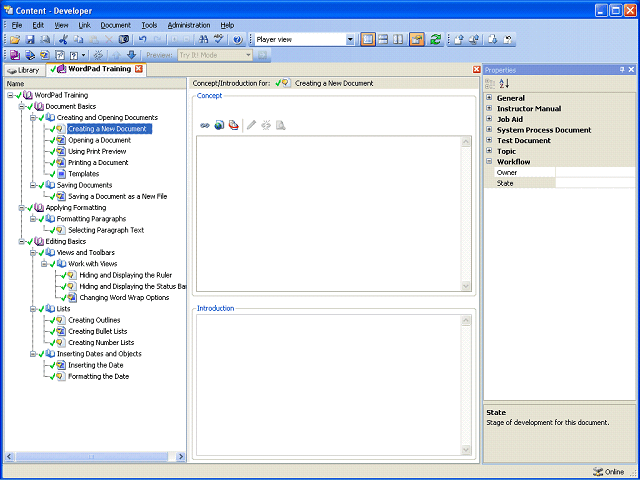Click the Check Out document icon

(493, 40)
